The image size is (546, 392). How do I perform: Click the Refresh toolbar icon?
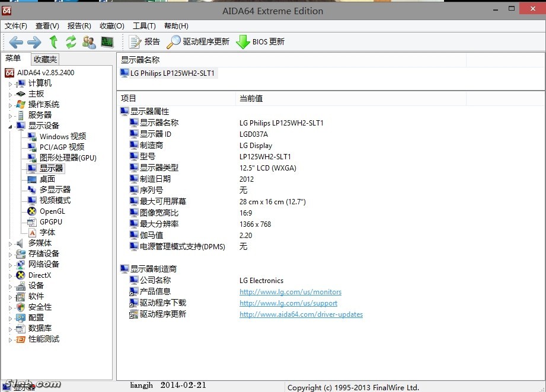coord(71,41)
